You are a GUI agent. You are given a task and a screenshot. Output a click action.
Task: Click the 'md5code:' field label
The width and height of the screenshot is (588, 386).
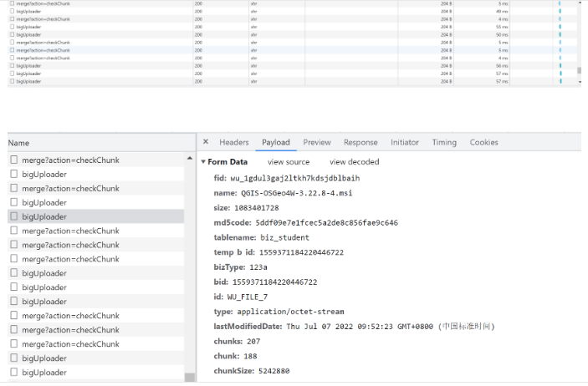[x=233, y=223]
